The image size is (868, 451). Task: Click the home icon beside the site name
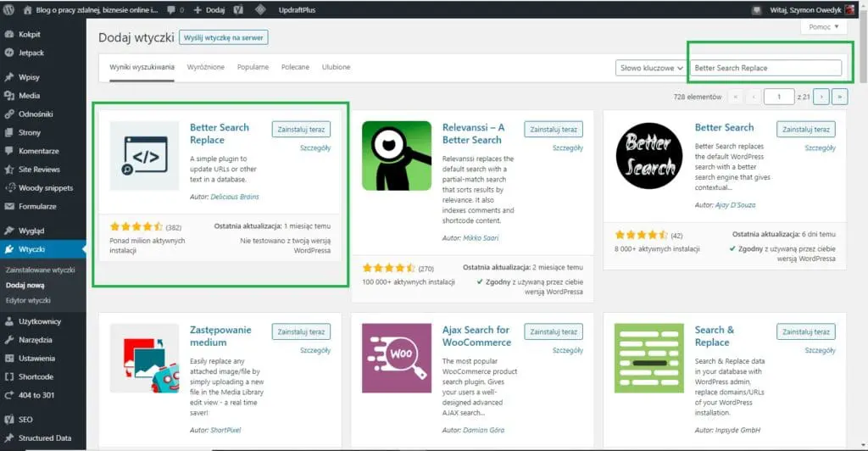click(x=27, y=10)
